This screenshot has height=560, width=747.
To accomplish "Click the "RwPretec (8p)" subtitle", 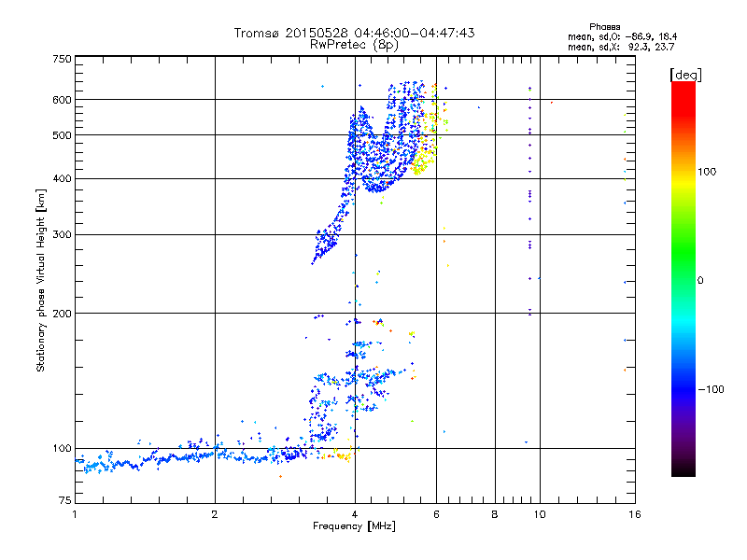I will click(354, 45).
